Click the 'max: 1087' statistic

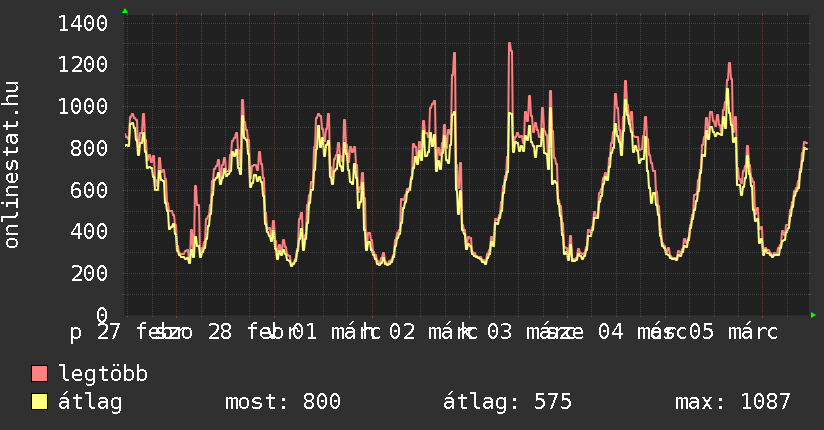pos(732,402)
